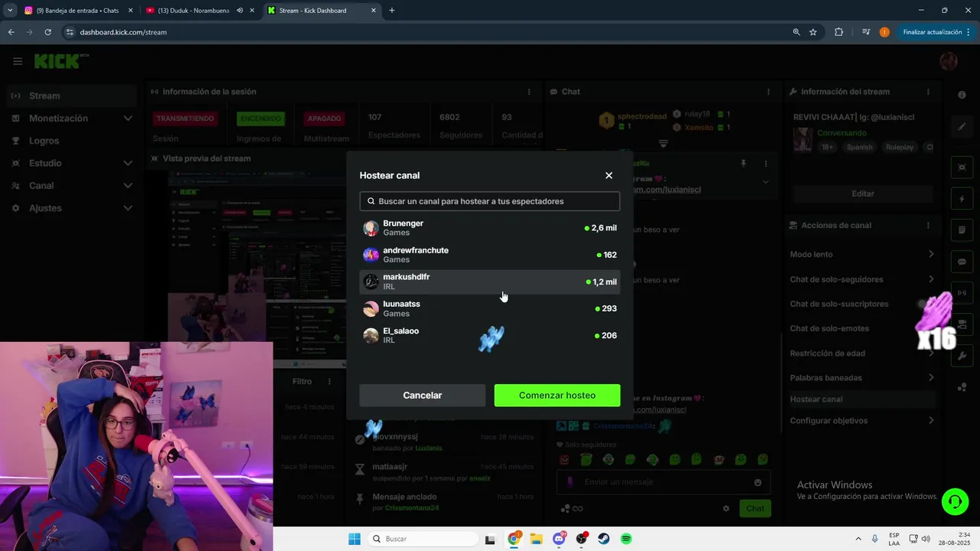
Task: Click the message input field in Chat
Action: pos(663,482)
